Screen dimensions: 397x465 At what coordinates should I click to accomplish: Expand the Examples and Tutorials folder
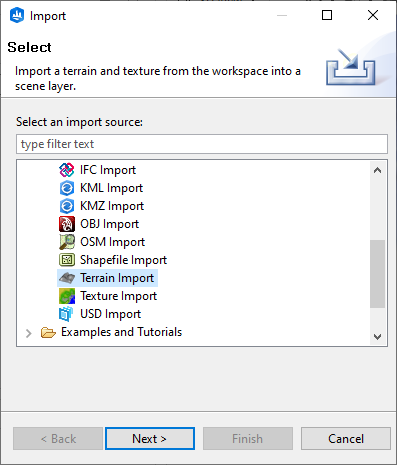point(29,333)
